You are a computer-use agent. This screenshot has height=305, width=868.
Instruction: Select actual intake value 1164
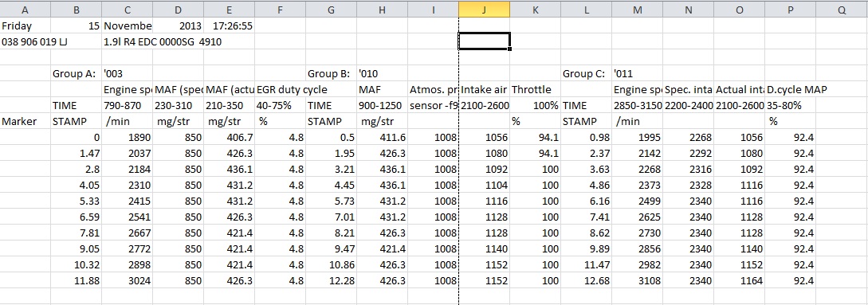[x=739, y=280]
